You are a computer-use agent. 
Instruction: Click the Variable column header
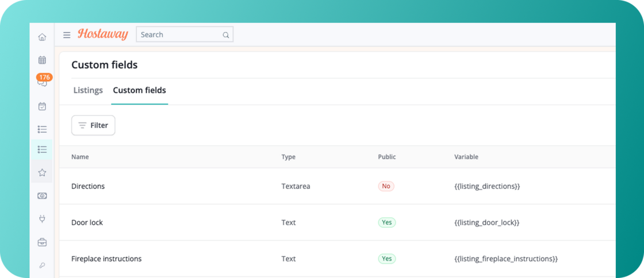466,157
